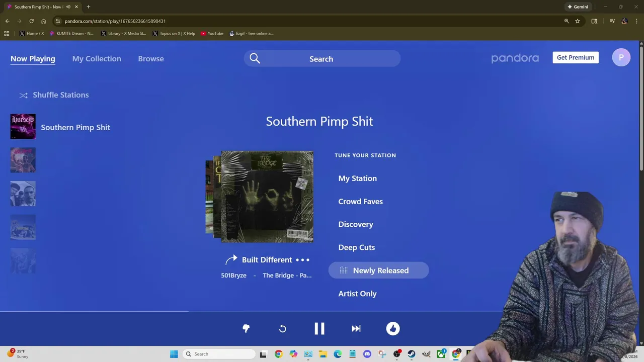Screen dimensions: 644x362
Task: Open the profile avatar menu
Action: (621, 57)
